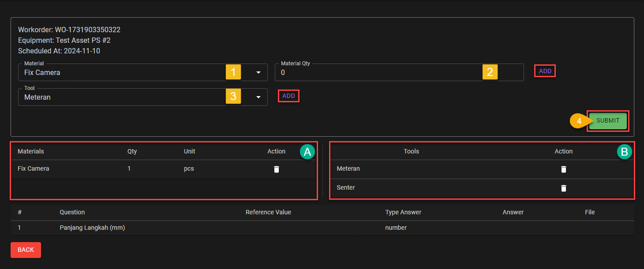Screen dimensions: 644x269
Task: Delete the Fix Camera material row
Action: click(x=277, y=169)
